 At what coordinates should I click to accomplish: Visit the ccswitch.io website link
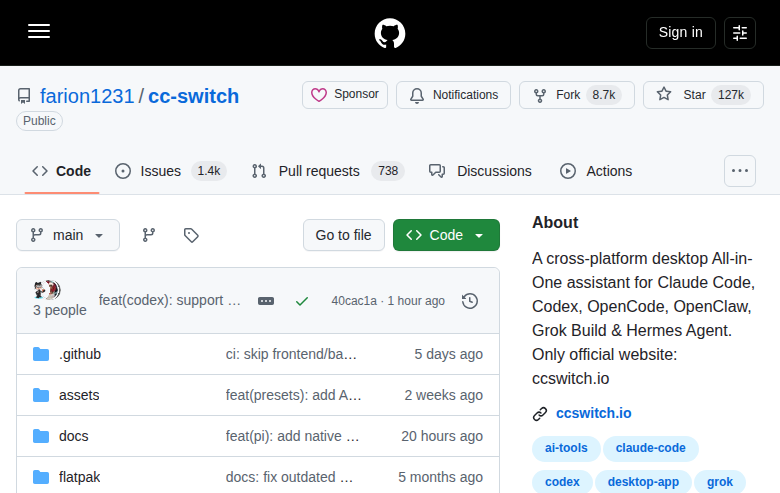point(593,413)
